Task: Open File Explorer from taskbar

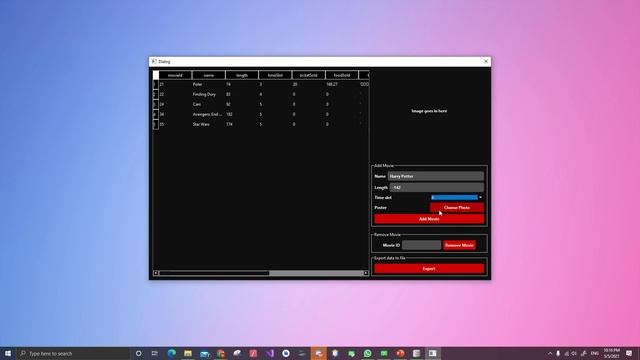Action: [188, 353]
